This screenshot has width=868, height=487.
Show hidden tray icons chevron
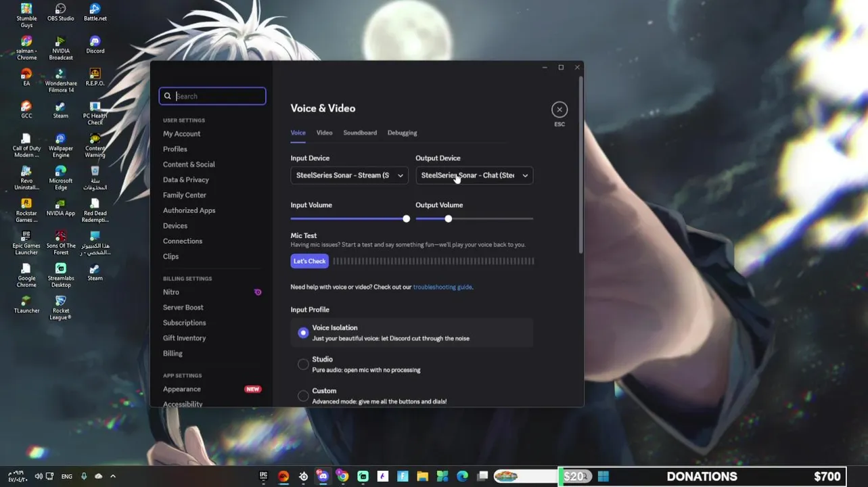[x=113, y=476]
